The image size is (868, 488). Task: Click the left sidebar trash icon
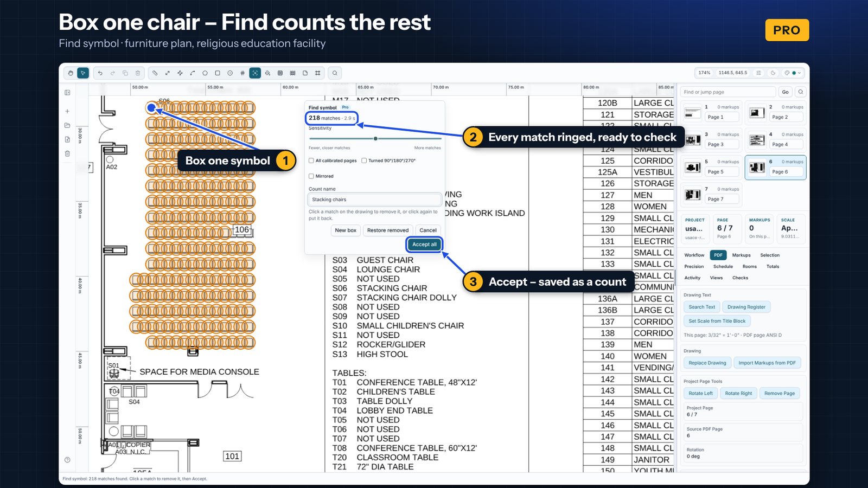click(x=67, y=153)
